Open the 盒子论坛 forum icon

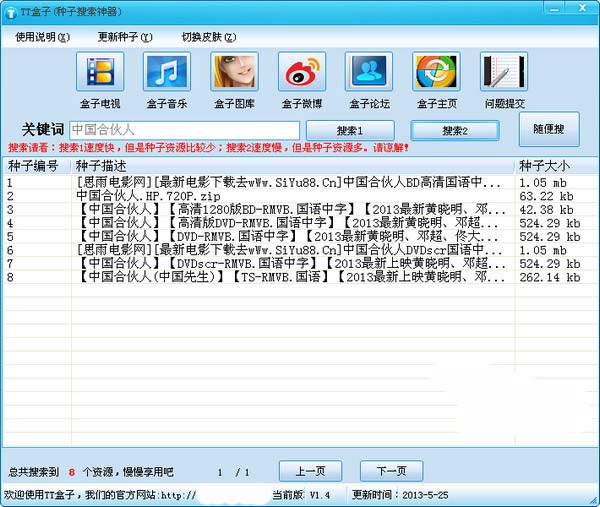[369, 73]
